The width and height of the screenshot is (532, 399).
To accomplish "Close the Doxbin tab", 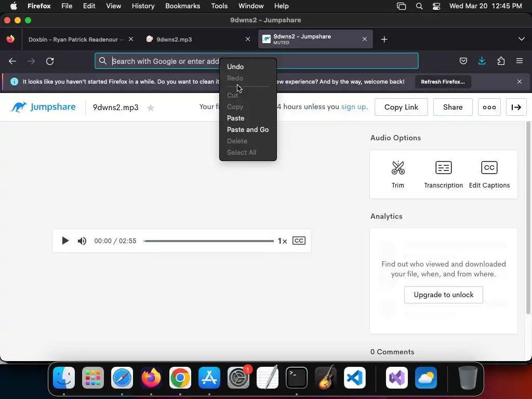I will [130, 39].
